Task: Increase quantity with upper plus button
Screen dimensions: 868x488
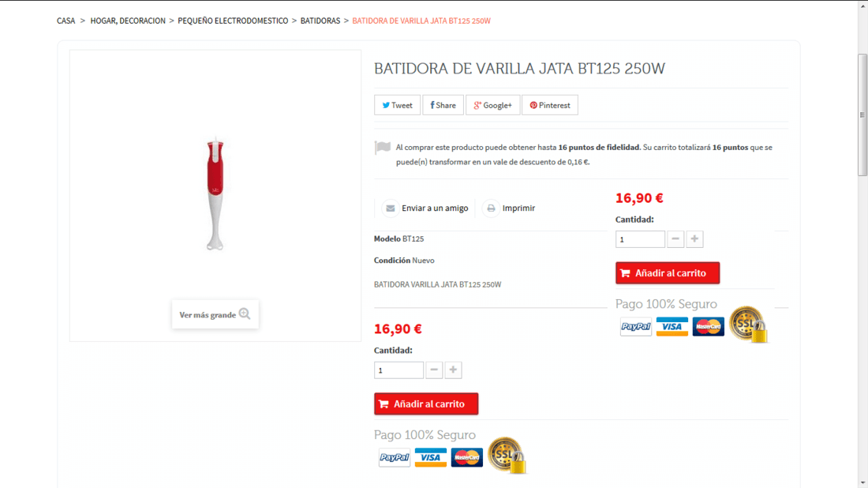Action: (694, 239)
